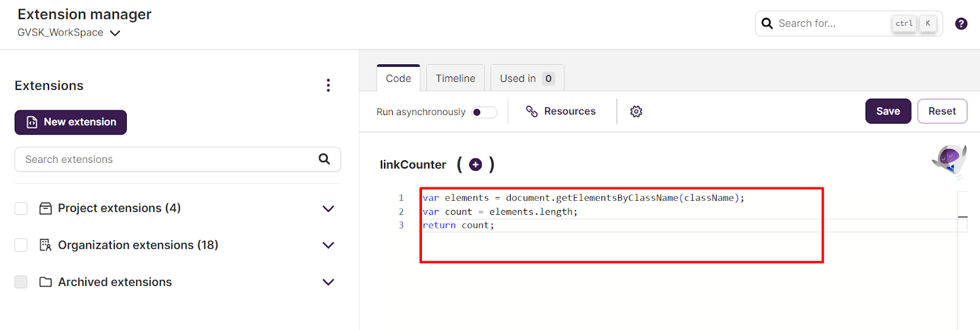Focus the Search for... global search field

click(848, 23)
